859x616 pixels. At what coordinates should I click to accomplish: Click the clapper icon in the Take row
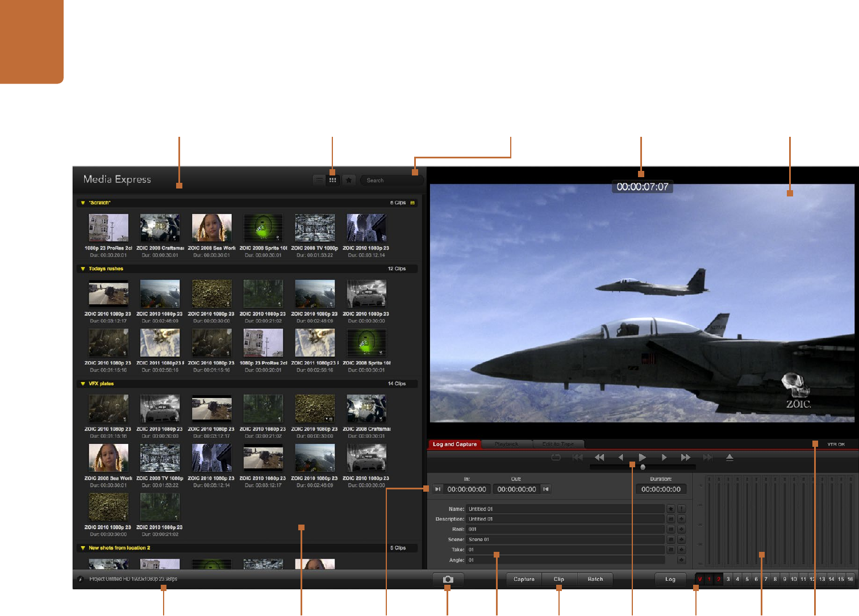pos(671,550)
